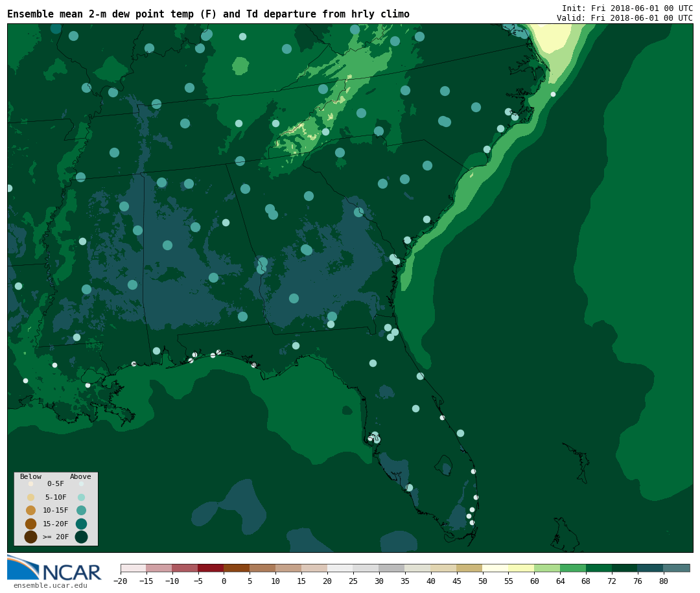The image size is (700, 593).
Task: Click the Below >= 20F dark brown circle
Action: coord(31,537)
